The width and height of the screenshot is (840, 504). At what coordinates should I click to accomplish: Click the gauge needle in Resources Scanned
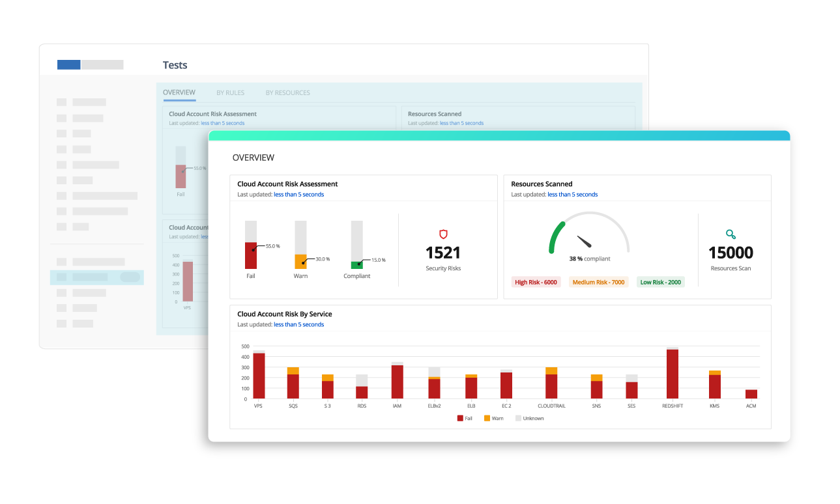pos(584,241)
